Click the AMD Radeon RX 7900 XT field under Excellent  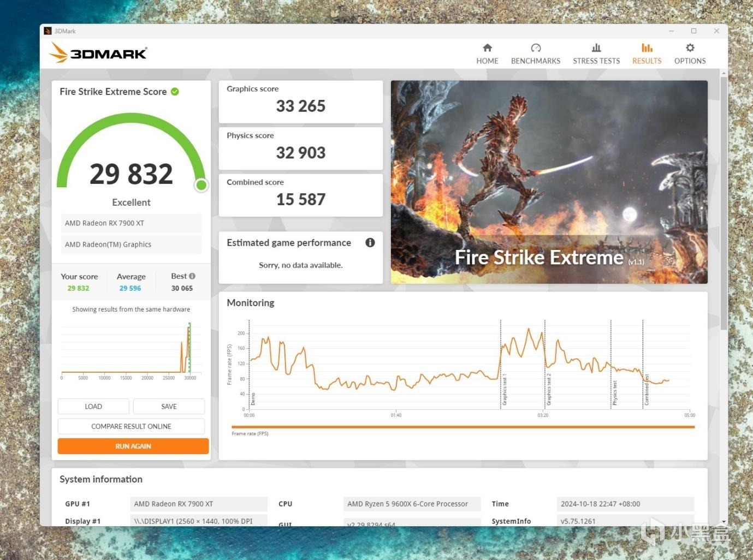[x=131, y=223]
